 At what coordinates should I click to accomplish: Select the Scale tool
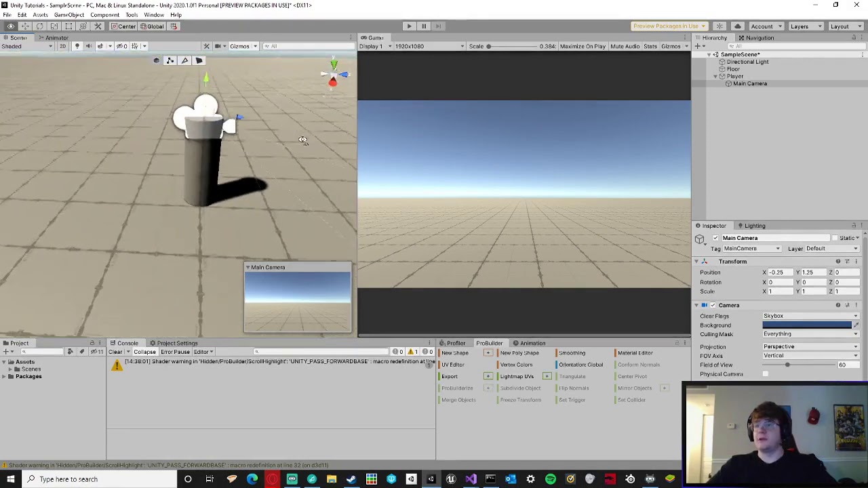(54, 26)
